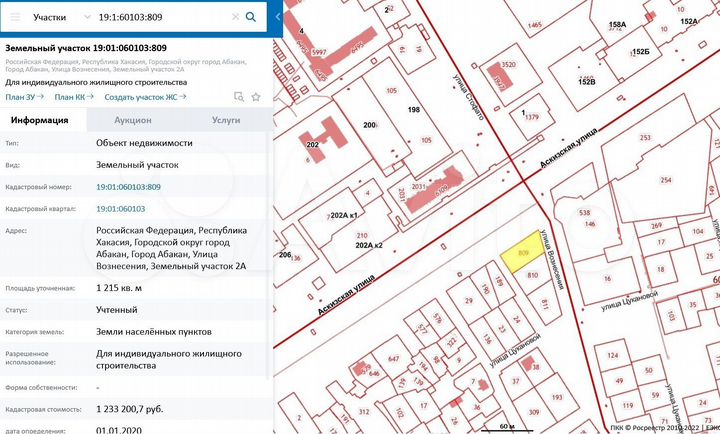Open the Участки search type dropdown
Image resolution: width=720 pixels, height=434 pixels.
point(62,17)
